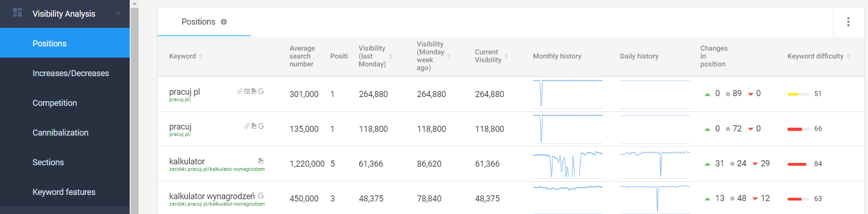Click the Positi column header
Screen dimensions: 868x214
(x=339, y=56)
